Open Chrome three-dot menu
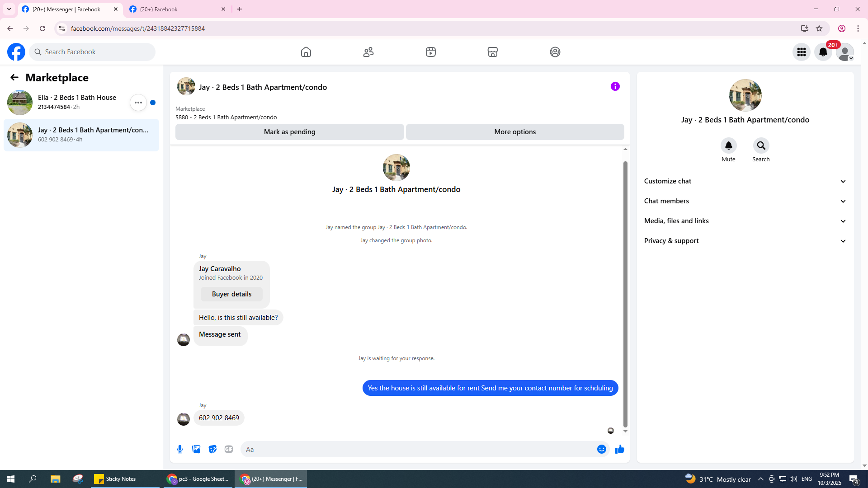This screenshot has height=488, width=868. pyautogui.click(x=858, y=28)
